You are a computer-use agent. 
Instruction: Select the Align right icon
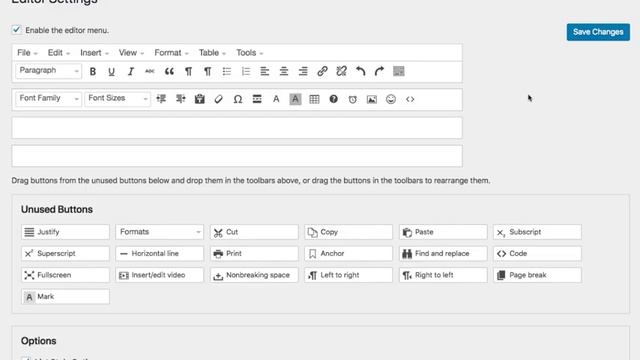303,71
